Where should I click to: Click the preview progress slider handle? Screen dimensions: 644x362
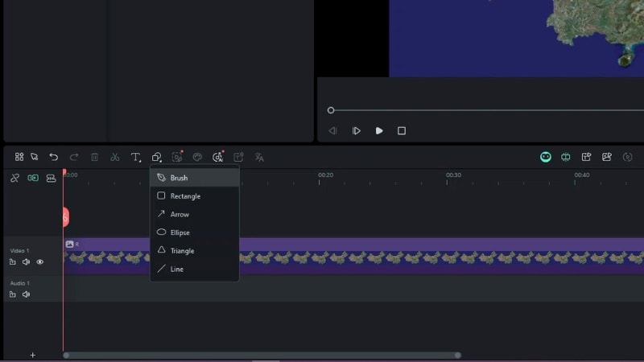coord(331,110)
